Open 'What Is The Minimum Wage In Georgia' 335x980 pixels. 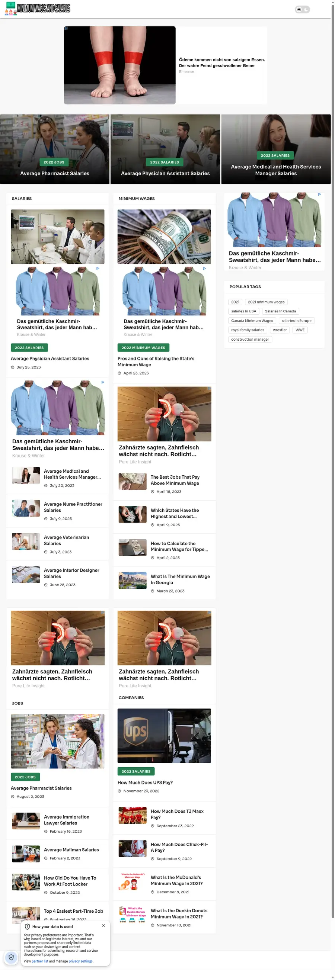pyautogui.click(x=181, y=579)
